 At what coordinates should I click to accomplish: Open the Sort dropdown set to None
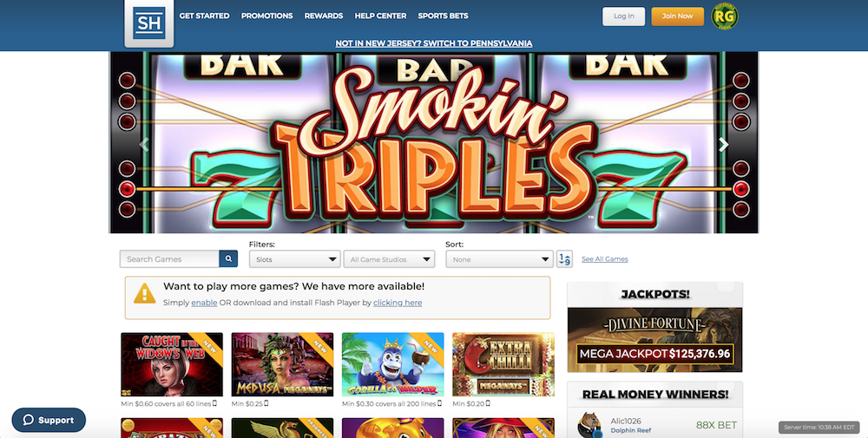(499, 258)
